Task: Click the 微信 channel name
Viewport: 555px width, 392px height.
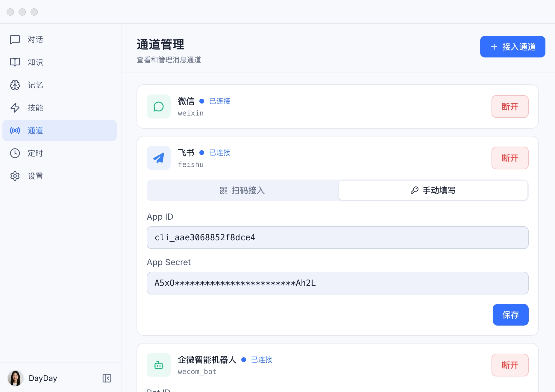Action: click(186, 101)
